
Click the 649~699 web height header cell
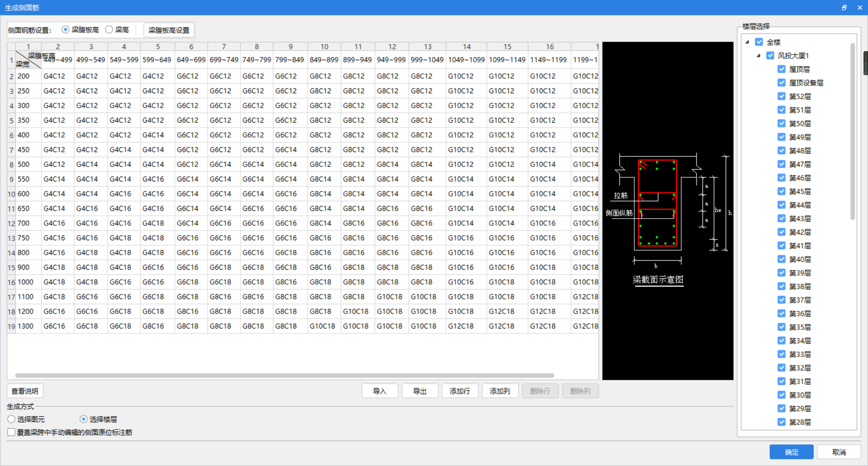tap(191, 60)
